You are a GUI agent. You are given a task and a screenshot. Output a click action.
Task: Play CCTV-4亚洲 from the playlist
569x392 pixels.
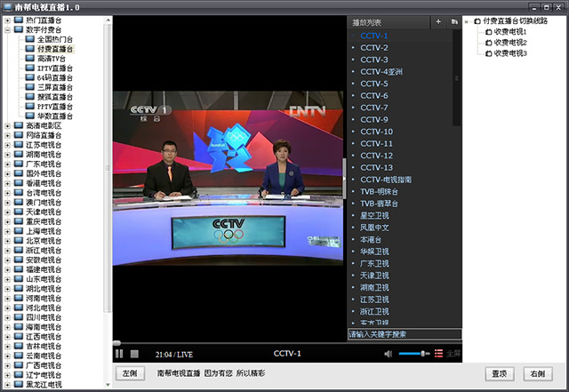point(381,71)
